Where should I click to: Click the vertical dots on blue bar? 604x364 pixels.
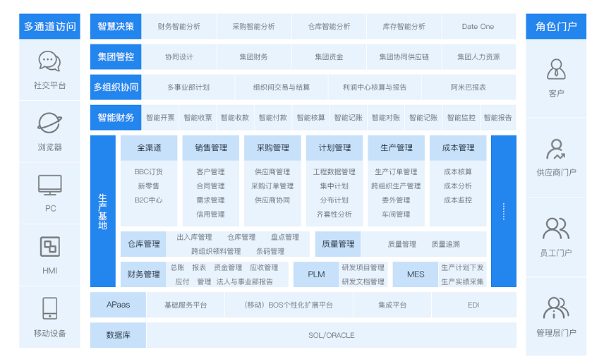[x=504, y=211]
